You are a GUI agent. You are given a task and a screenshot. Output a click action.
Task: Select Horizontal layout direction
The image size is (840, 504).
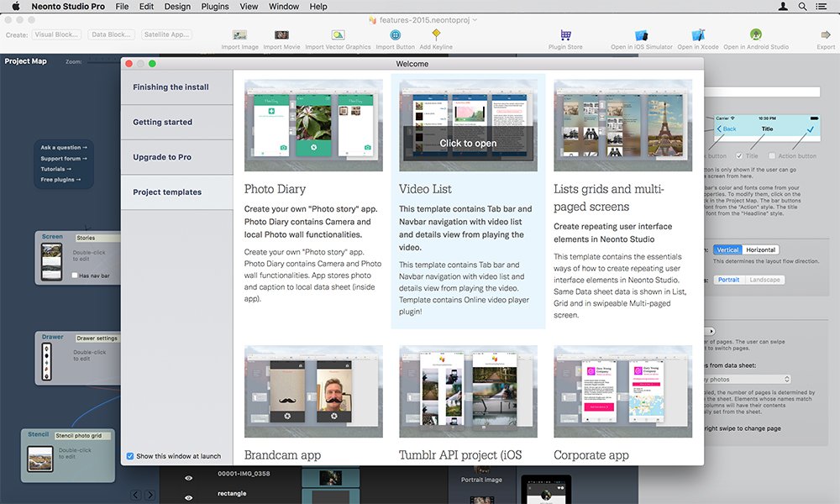point(761,249)
